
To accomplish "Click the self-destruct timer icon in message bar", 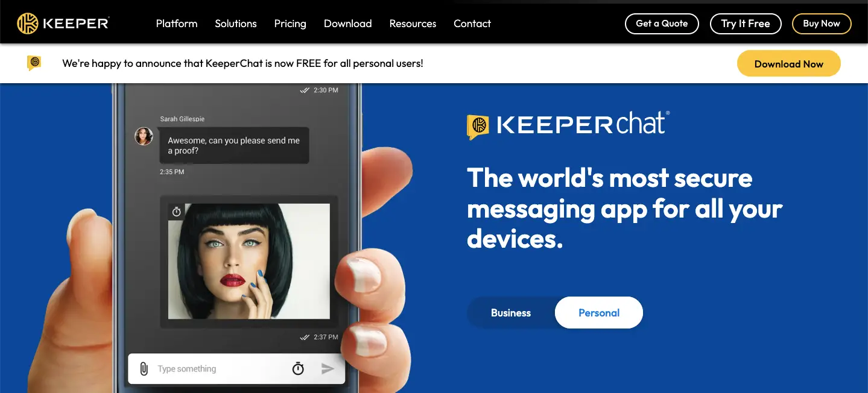I will click(x=298, y=368).
